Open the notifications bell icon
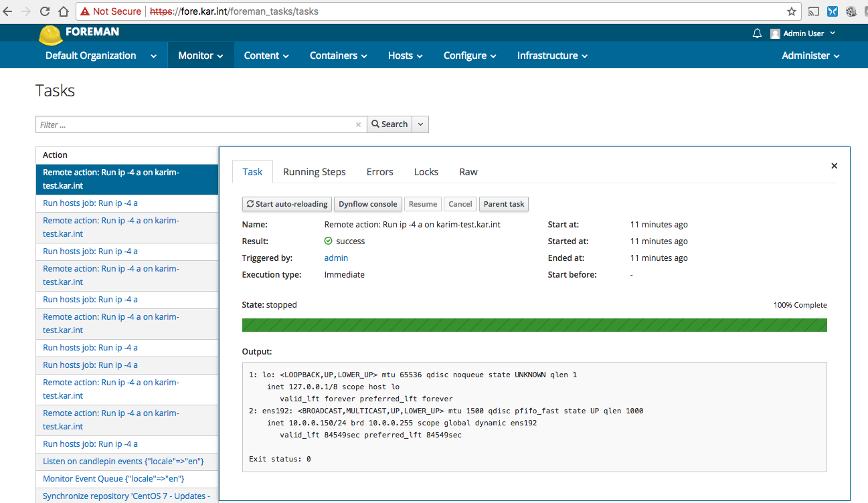Screen dimensions: 868x503 [757, 33]
